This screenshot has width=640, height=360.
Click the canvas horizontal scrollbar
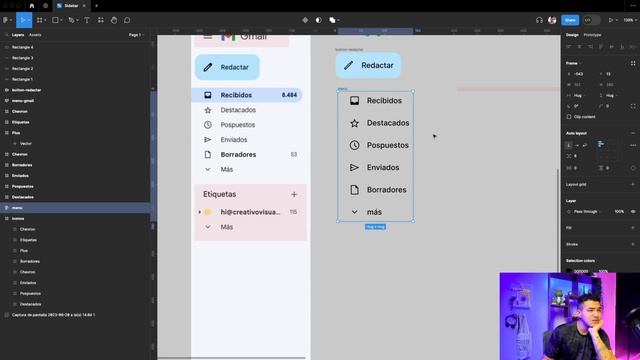[231, 358]
